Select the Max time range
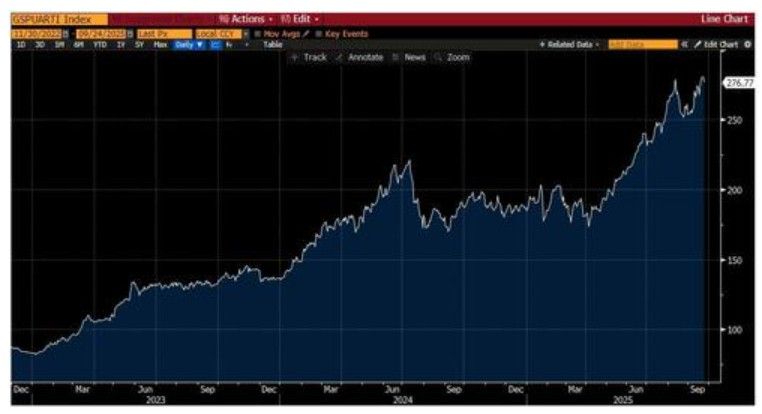 tap(160, 45)
